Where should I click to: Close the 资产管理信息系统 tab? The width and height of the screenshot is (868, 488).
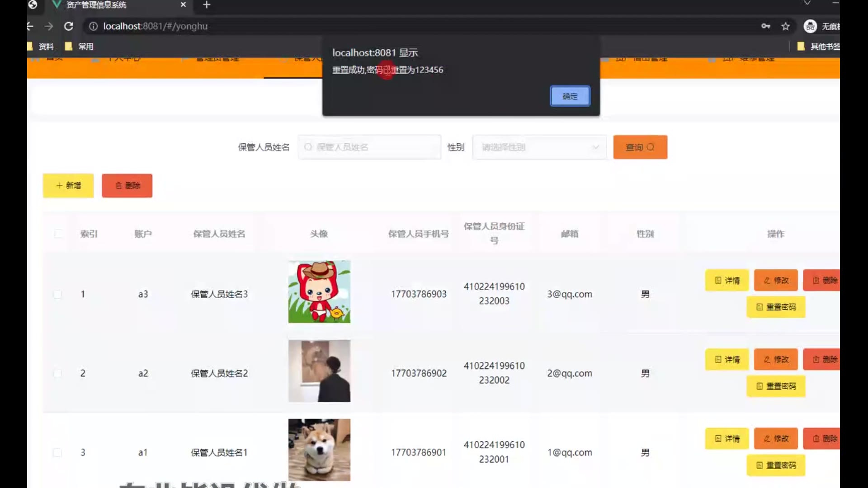click(183, 5)
